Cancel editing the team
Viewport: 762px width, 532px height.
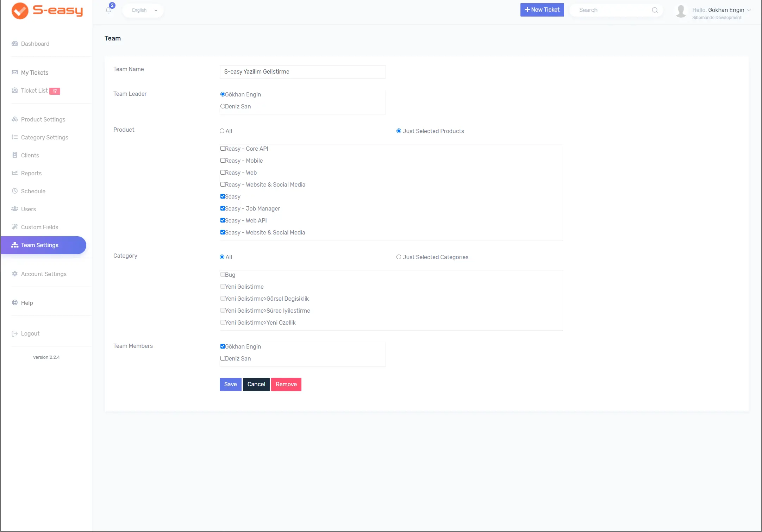[x=256, y=384]
